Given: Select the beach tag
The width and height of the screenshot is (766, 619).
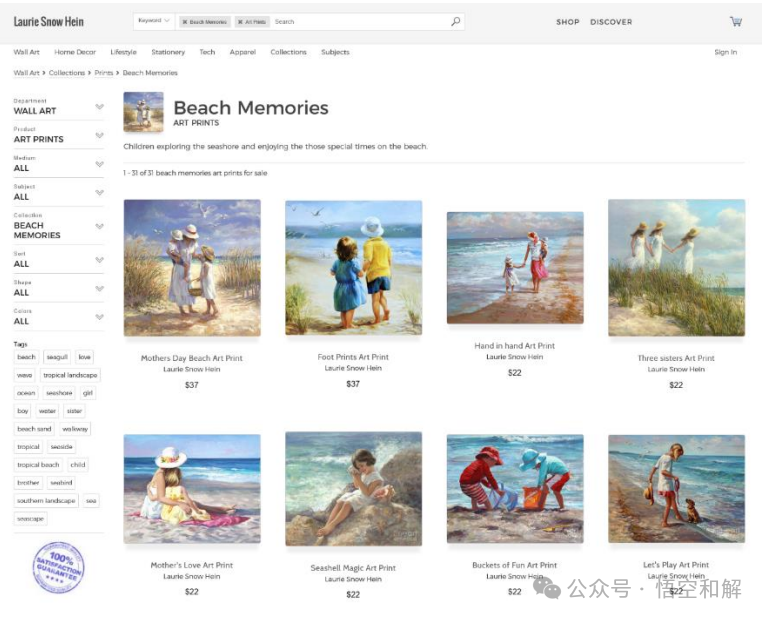Looking at the screenshot, I should [x=26, y=357].
